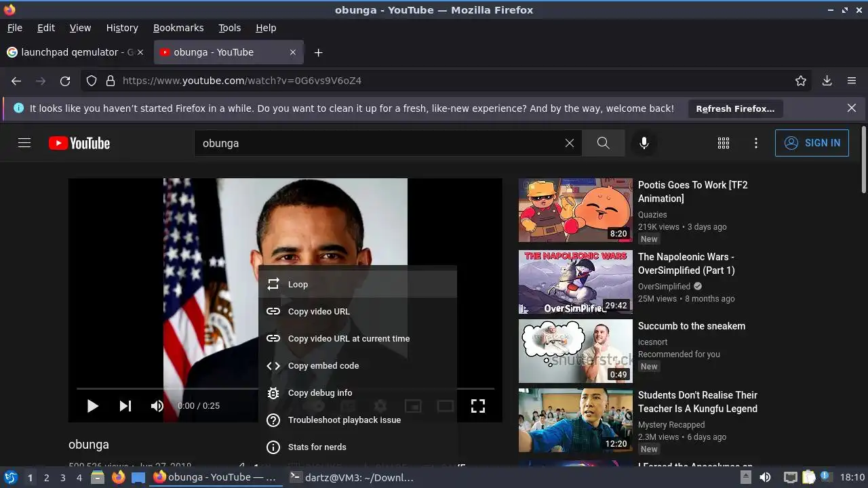The image size is (868, 488).
Task: Open Succumb to the sneakem thumbnail
Action: (x=576, y=351)
